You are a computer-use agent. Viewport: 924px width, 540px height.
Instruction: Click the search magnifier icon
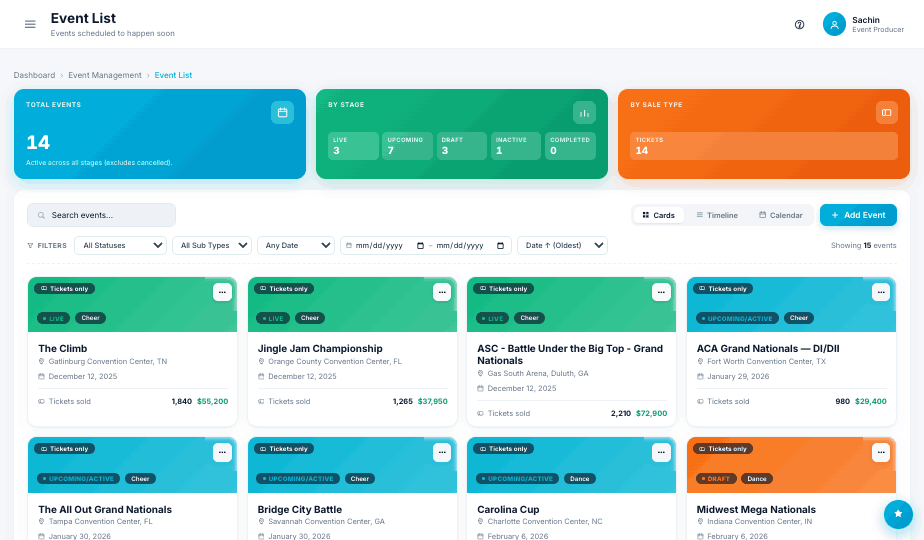coord(41,215)
